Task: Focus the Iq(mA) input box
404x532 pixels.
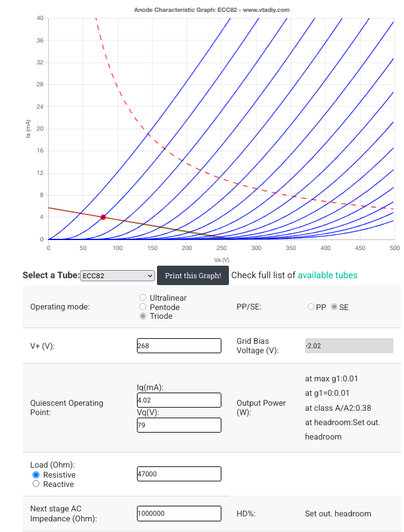Action: click(179, 400)
